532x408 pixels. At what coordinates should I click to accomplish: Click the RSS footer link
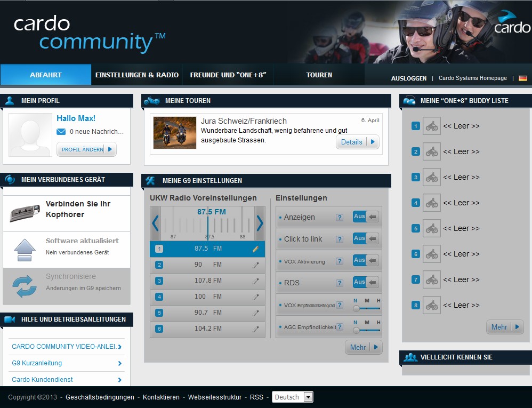tap(256, 397)
